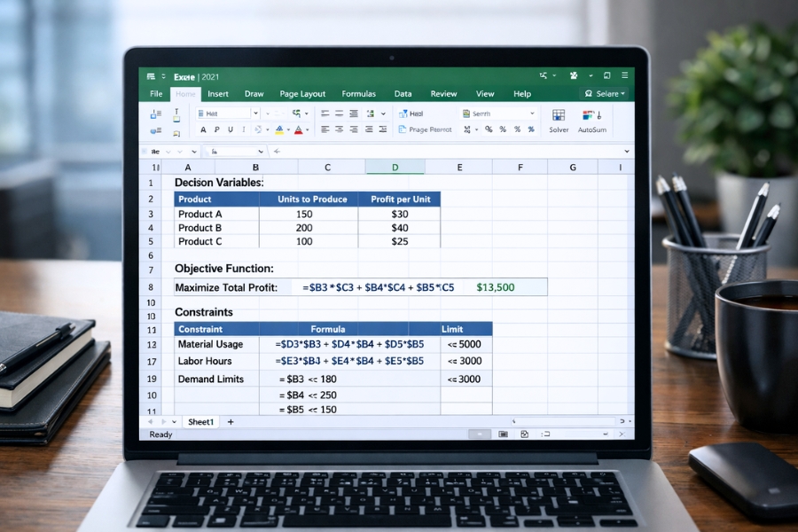
Task: Click the Sheet1 tab button
Action: click(199, 421)
